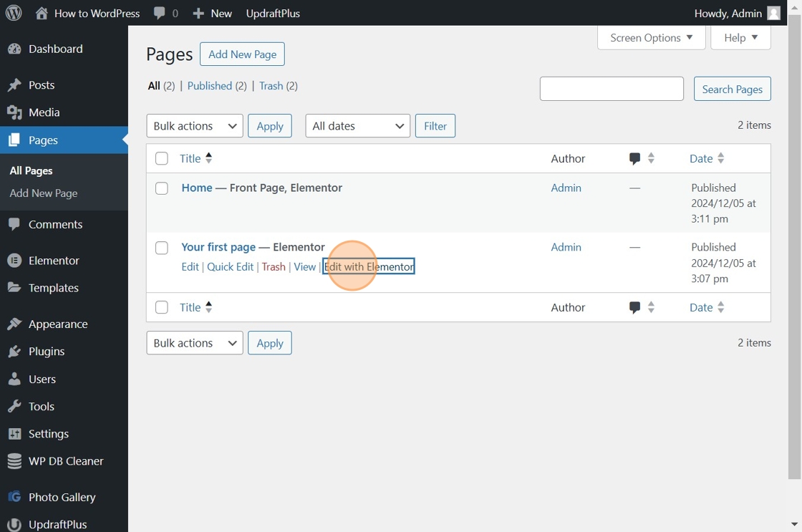This screenshot has height=532, width=802.
Task: Click View under Your first page
Action: pos(305,266)
